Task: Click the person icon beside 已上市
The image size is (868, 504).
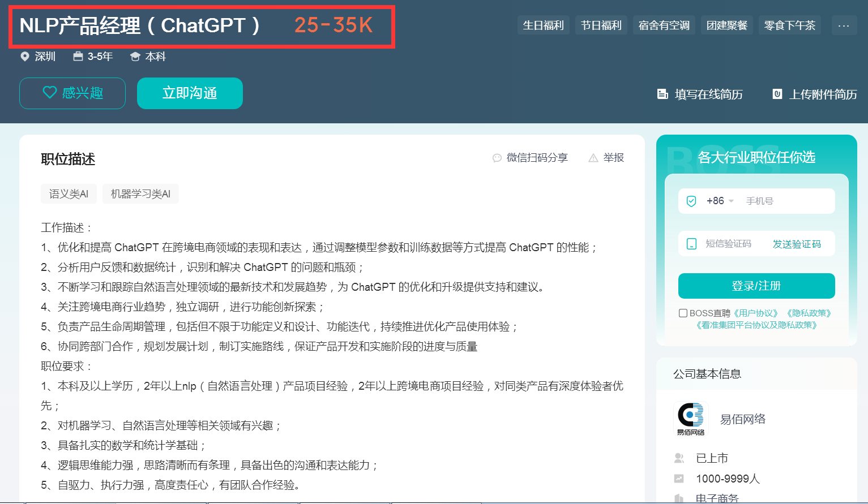Action: pos(679,458)
